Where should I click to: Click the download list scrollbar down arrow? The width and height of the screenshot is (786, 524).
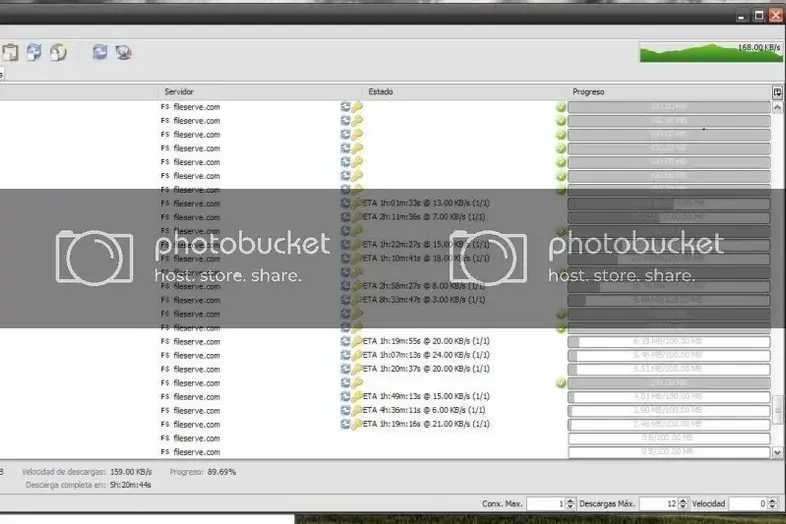(777, 452)
